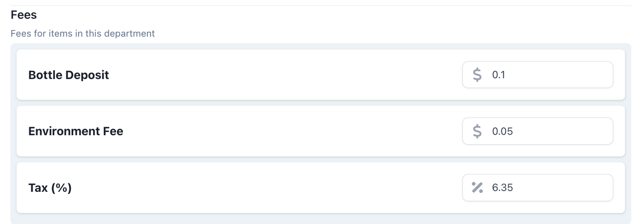Click the dollar icon beside Bottle Deposit amount
The image size is (644, 224).
tap(477, 75)
